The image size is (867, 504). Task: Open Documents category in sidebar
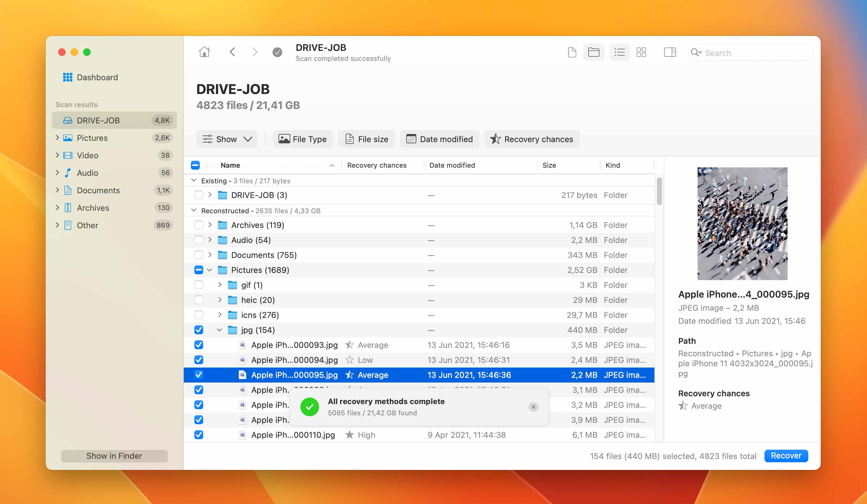point(114,190)
